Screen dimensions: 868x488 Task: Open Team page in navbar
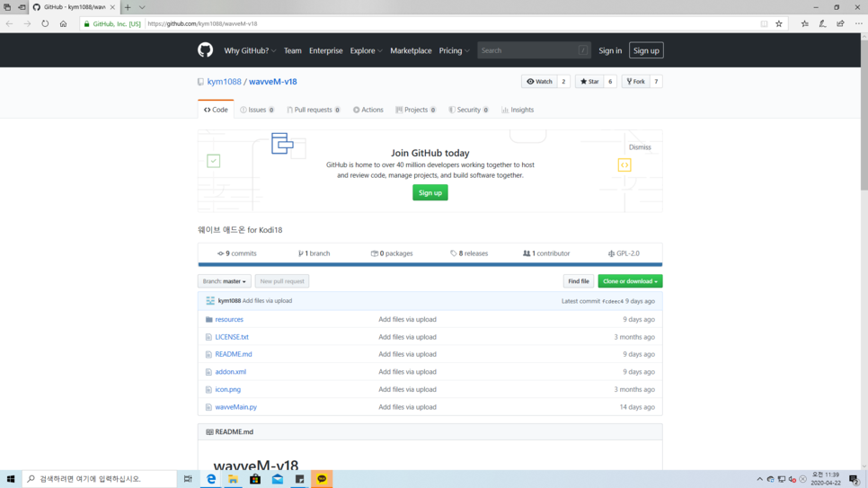click(x=292, y=50)
